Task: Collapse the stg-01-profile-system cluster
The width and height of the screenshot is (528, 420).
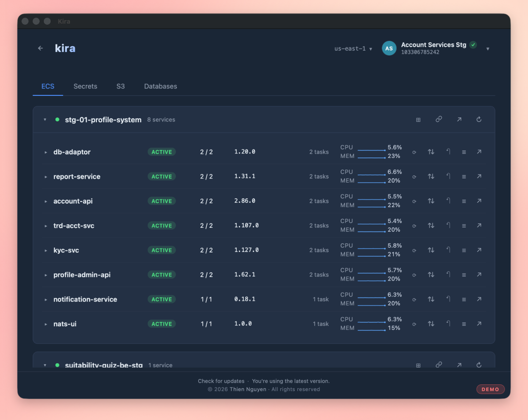Action: click(x=45, y=120)
